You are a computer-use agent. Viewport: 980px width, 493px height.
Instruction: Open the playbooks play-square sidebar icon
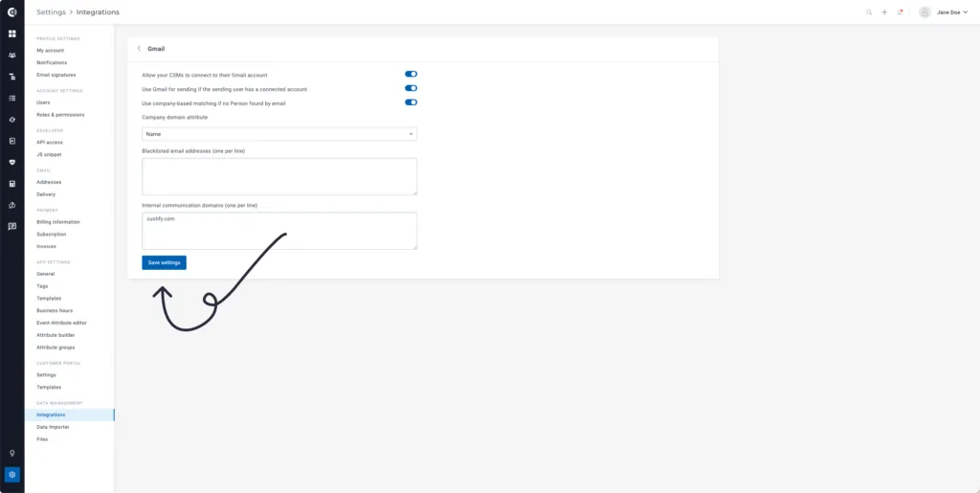[11, 141]
